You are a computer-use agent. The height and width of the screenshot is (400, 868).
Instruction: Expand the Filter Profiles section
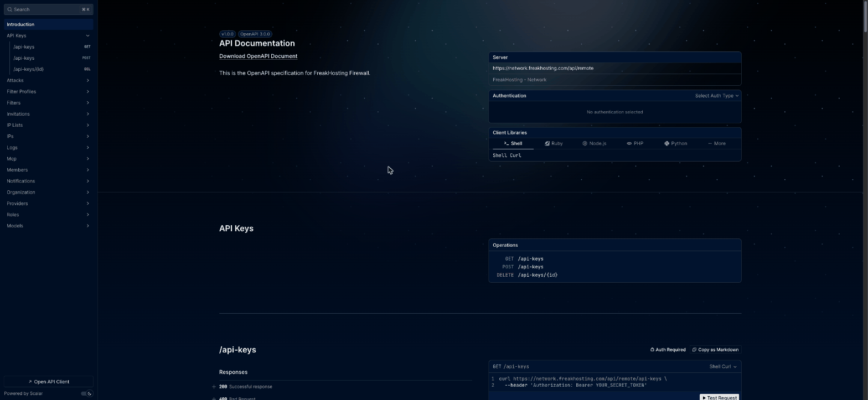49,91
